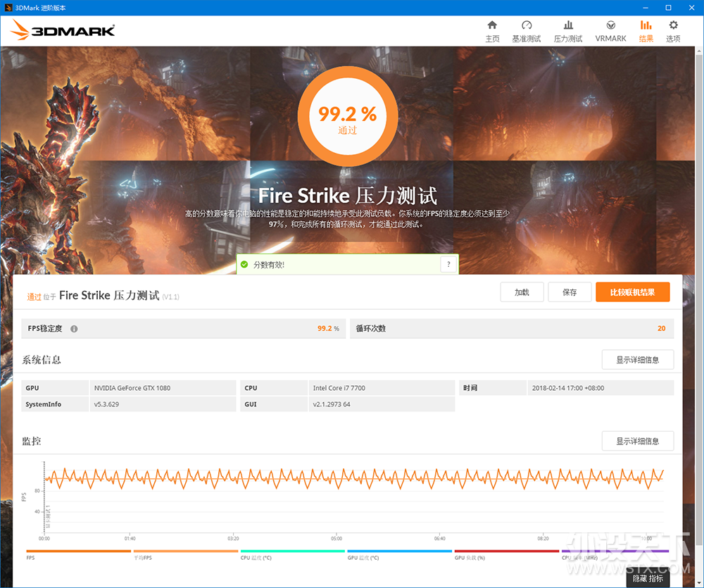This screenshot has height=588, width=704.
Task: Click the NVIDIA GeForce GTX 1080 value
Action: click(x=132, y=388)
